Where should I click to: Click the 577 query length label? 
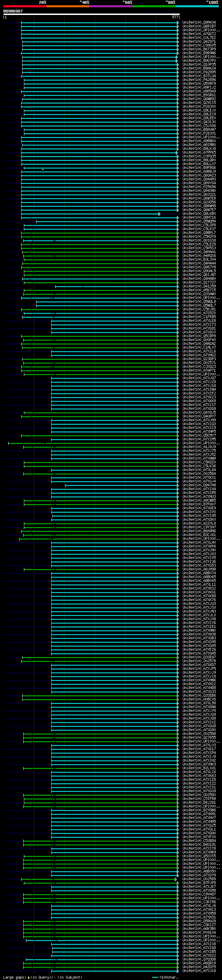coord(175,17)
